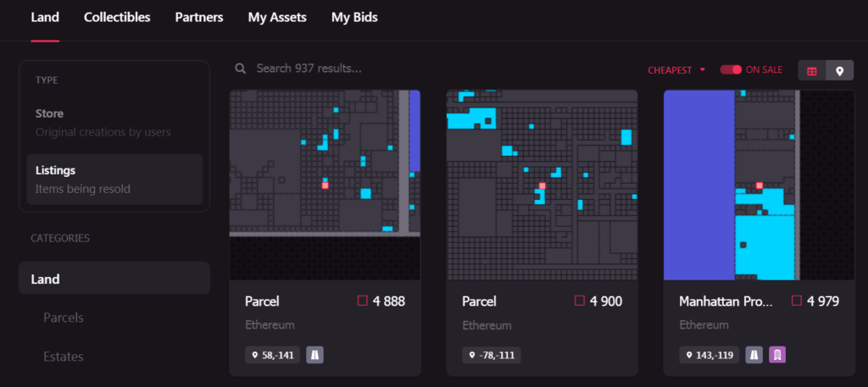Open the Manhattan Pro... listing title
The width and height of the screenshot is (868, 387).
[728, 301]
